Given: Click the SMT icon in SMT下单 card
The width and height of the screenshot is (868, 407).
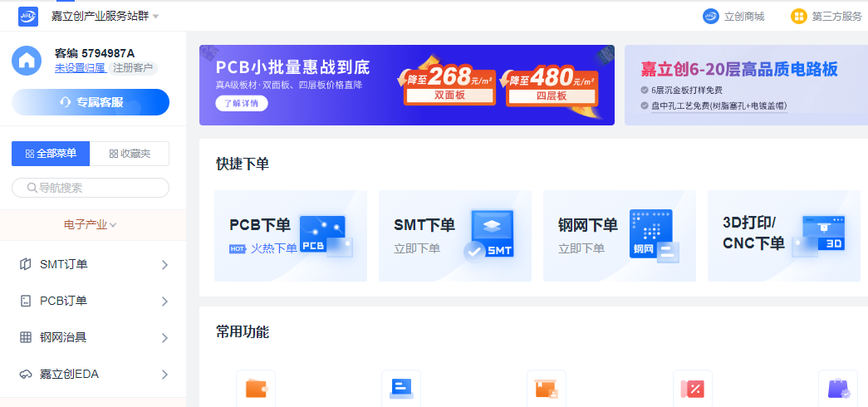Looking at the screenshot, I should pyautogui.click(x=489, y=236).
